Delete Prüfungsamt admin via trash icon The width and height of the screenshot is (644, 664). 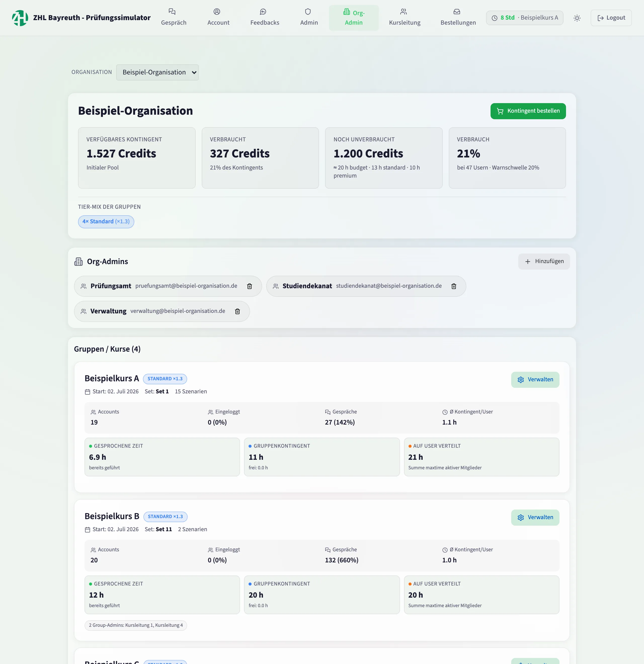tap(250, 286)
